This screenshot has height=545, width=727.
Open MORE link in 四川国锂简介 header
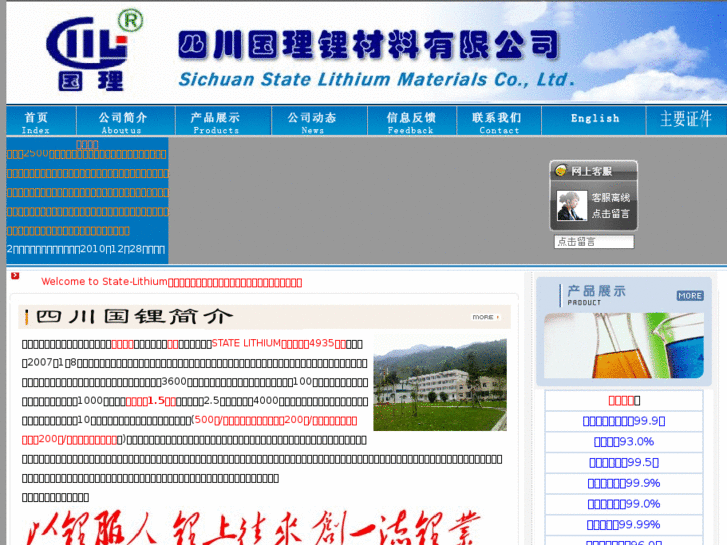[x=485, y=317]
